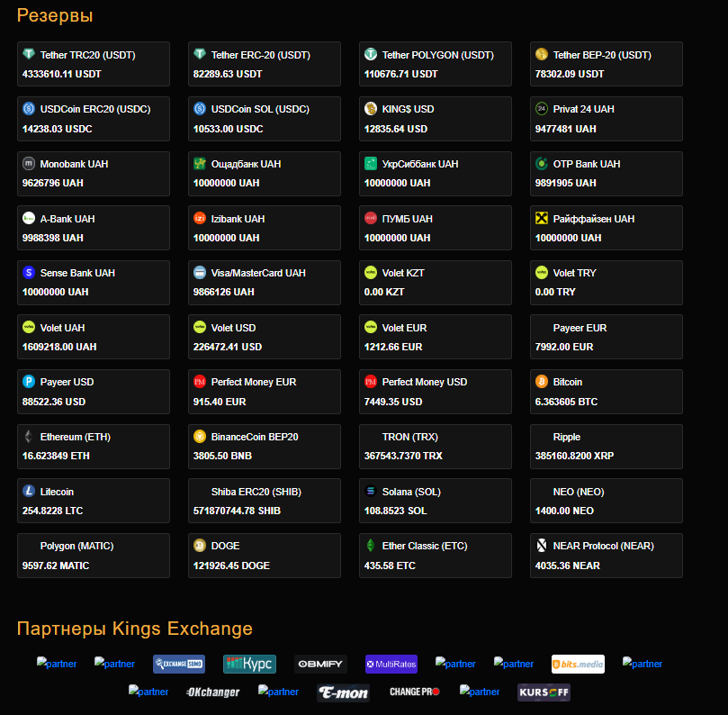
Task: Click the Tether BEP-20 gold icon
Action: (542, 54)
